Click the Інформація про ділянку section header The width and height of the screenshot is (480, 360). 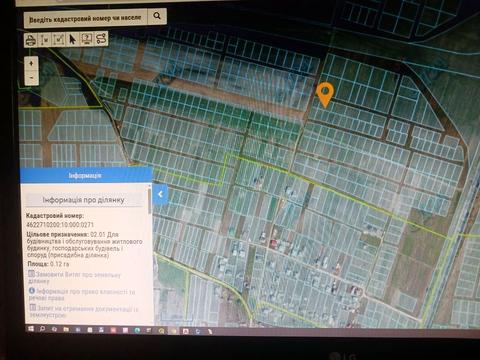click(84, 200)
